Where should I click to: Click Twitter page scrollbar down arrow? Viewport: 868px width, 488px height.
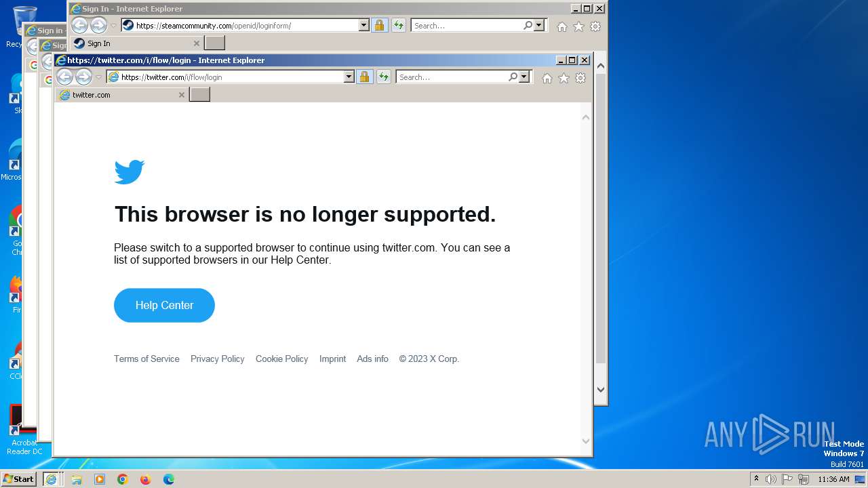(x=586, y=441)
